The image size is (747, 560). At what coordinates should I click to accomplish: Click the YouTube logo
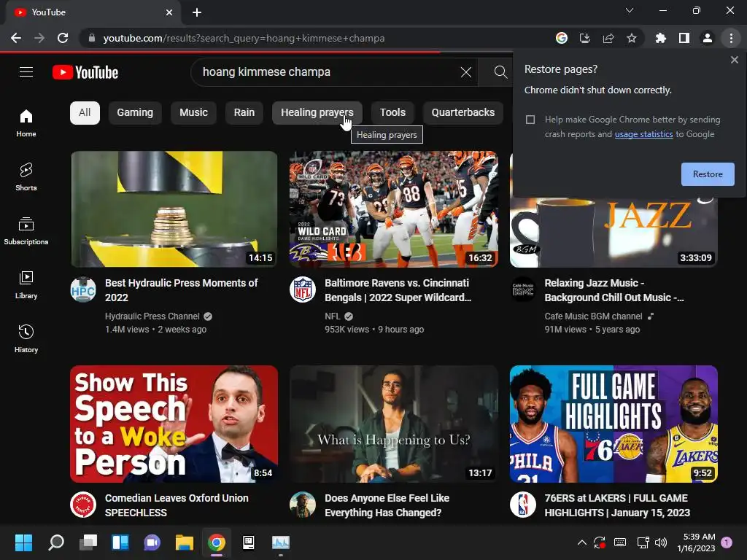point(85,72)
